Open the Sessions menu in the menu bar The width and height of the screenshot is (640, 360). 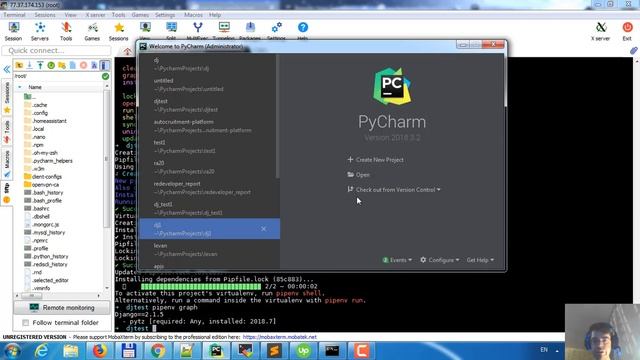(45, 15)
